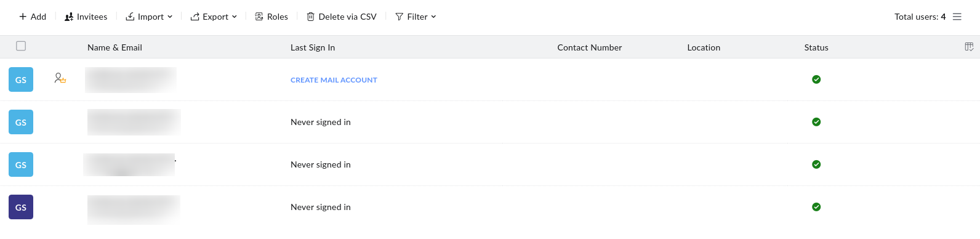Select the first row's GS avatar

(x=21, y=79)
